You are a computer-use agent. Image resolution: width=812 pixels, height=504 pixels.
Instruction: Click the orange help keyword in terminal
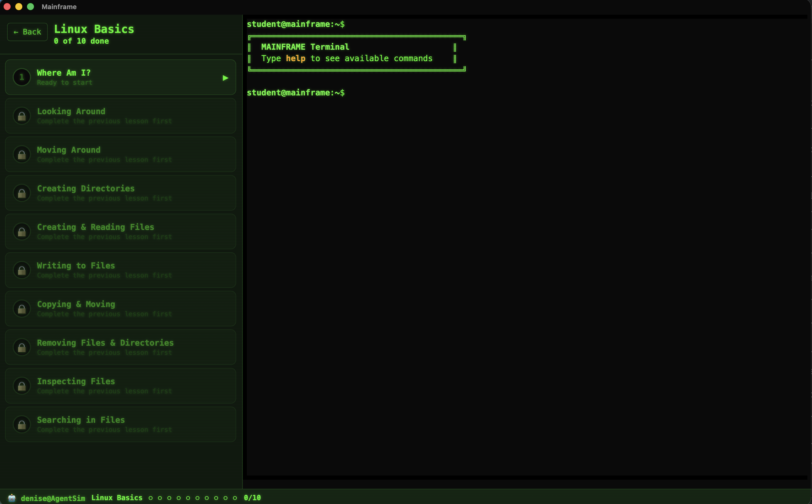point(296,58)
